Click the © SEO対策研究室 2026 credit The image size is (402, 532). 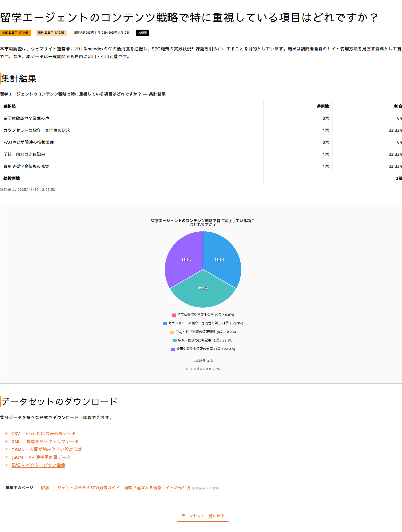pyautogui.click(x=203, y=369)
